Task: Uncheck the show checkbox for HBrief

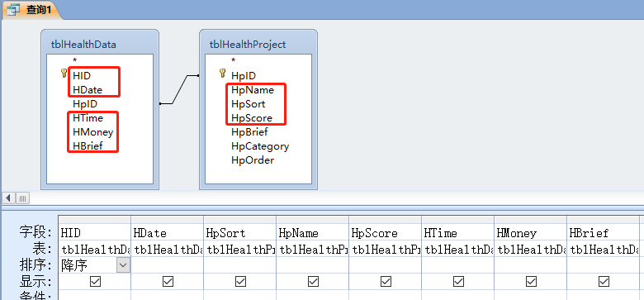Action: (604, 282)
